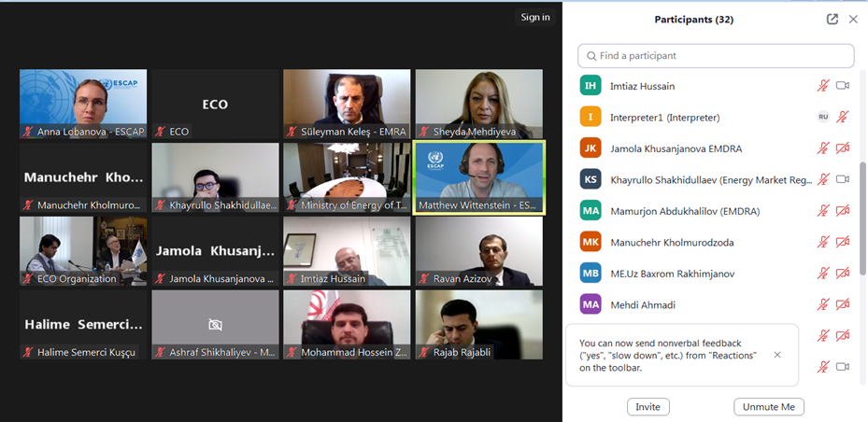This screenshot has width=868, height=422.
Task: Click the Sign in button
Action: coord(535,17)
